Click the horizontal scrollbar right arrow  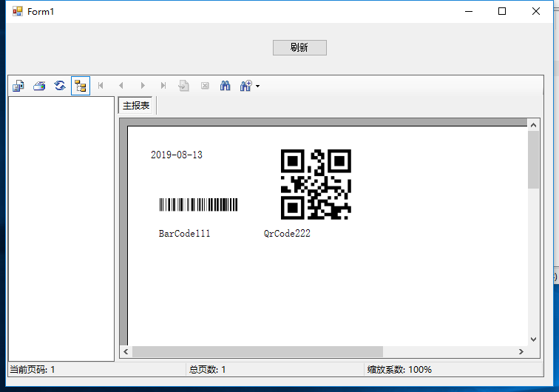521,352
